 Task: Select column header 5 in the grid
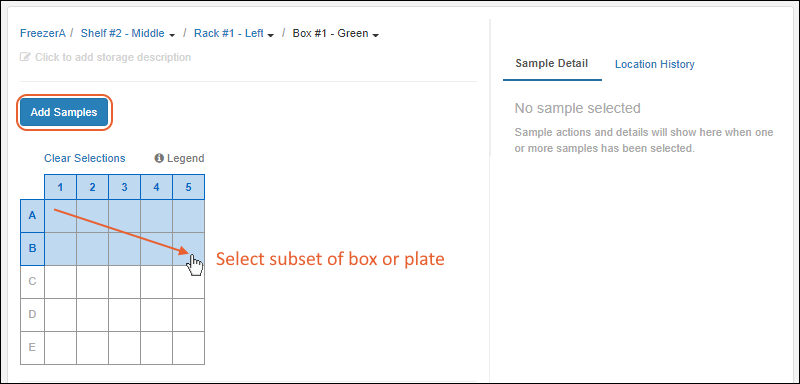pos(188,187)
